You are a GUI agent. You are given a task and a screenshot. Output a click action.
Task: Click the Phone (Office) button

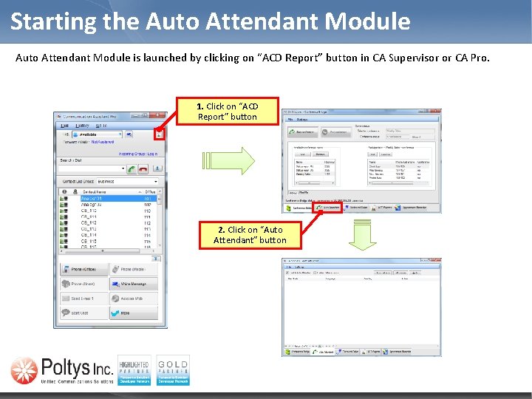tap(83, 270)
